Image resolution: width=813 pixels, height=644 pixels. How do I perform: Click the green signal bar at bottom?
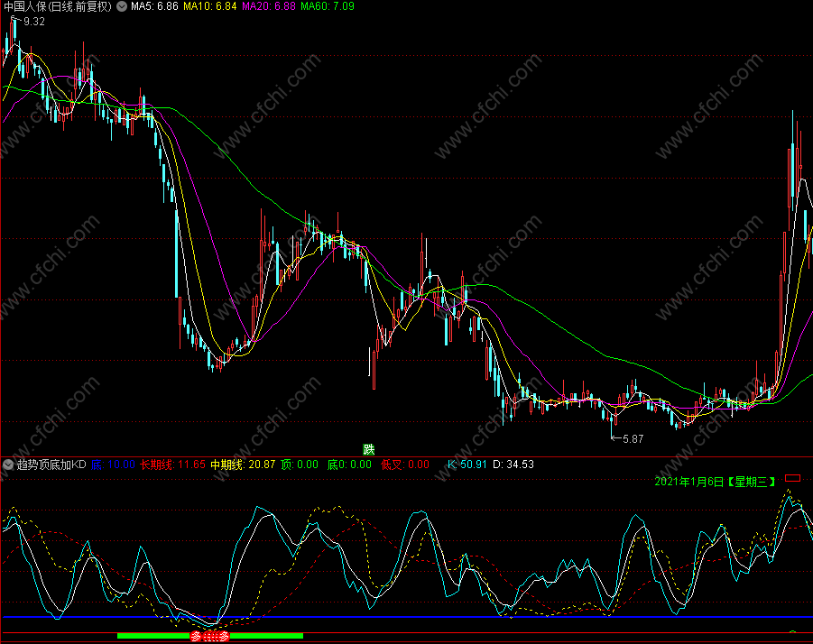click(x=210, y=636)
